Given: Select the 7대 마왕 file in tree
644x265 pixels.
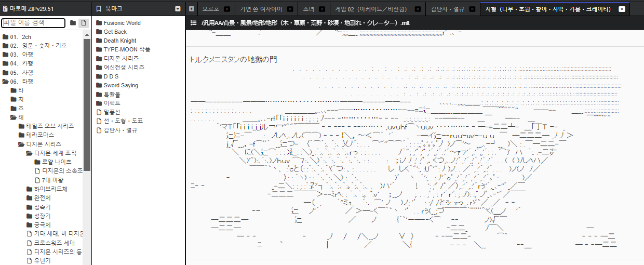Looking at the screenshot, I should (53, 180).
